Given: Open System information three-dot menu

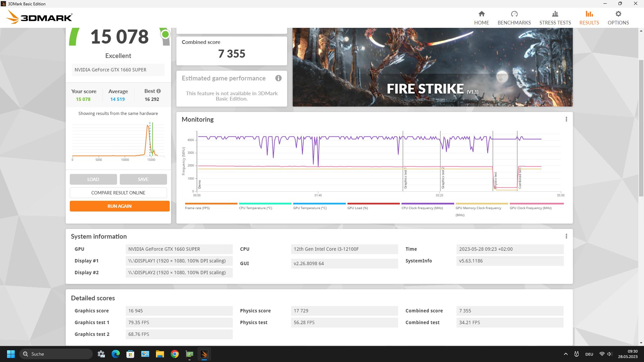Looking at the screenshot, I should coord(566,236).
